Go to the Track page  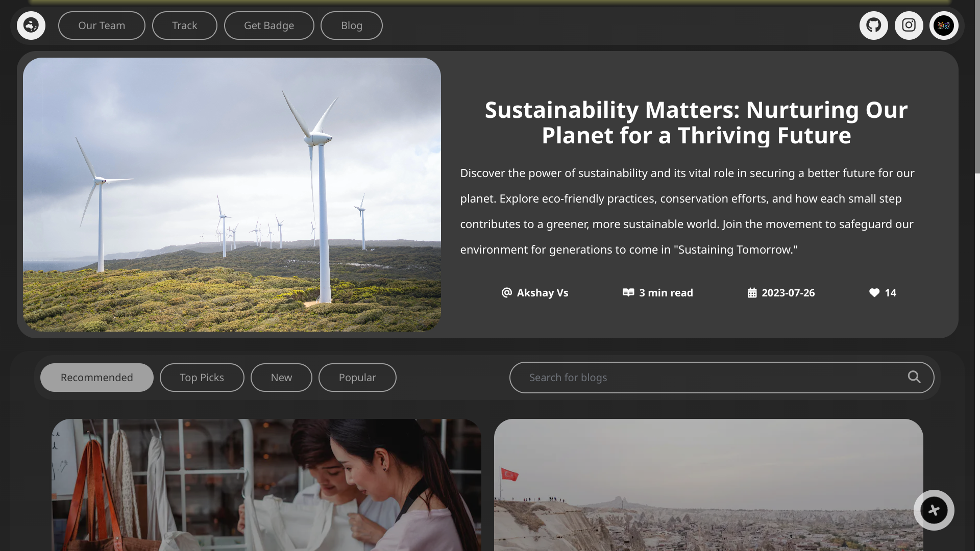tap(184, 26)
